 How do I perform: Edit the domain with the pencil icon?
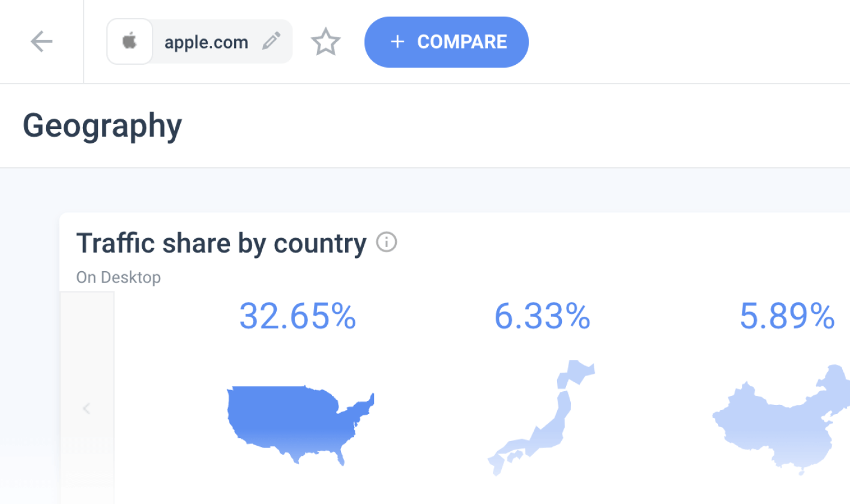point(271,41)
